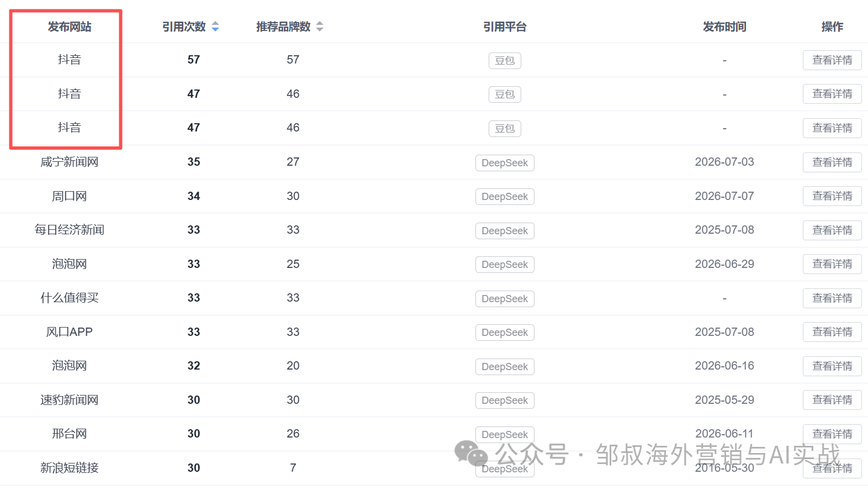This screenshot has width=868, height=490.
Task: Click 查看详情 for 什么值得买
Action: coord(832,298)
